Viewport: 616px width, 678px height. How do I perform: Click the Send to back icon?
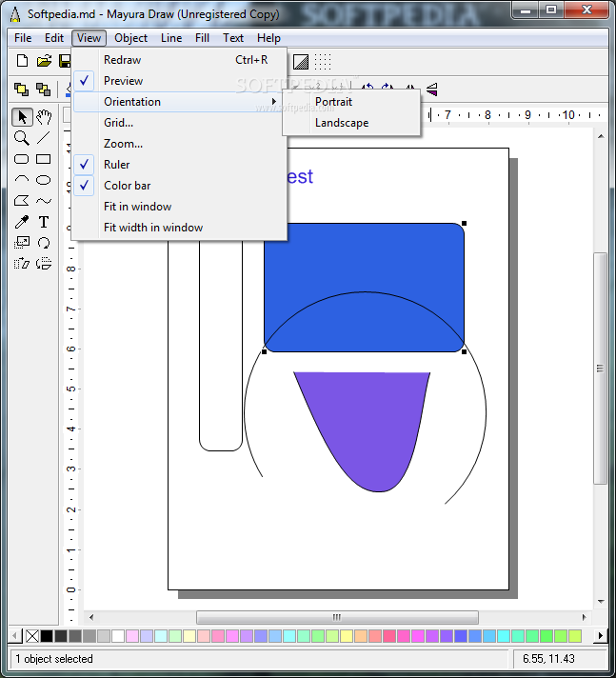43,90
